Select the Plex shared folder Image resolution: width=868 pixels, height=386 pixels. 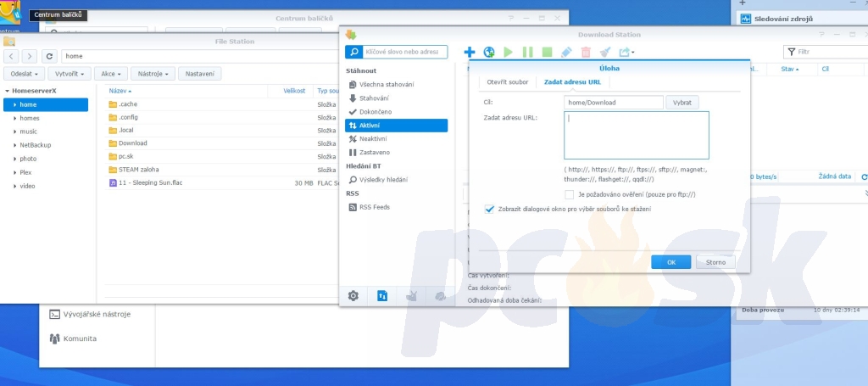tap(25, 172)
